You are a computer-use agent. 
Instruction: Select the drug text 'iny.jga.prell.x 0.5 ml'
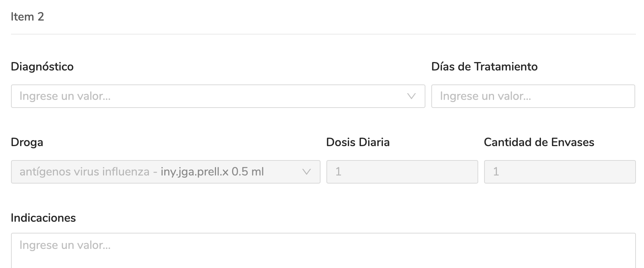pos(213,171)
